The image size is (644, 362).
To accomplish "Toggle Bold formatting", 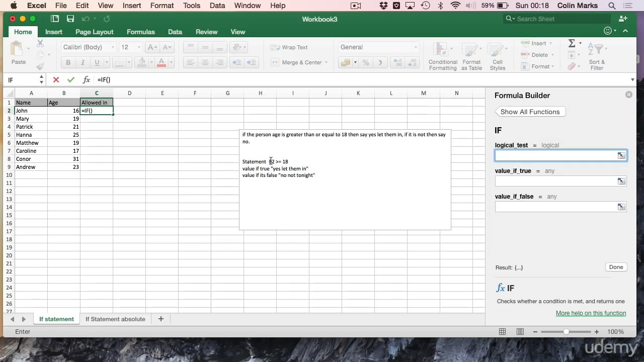I will [x=68, y=62].
